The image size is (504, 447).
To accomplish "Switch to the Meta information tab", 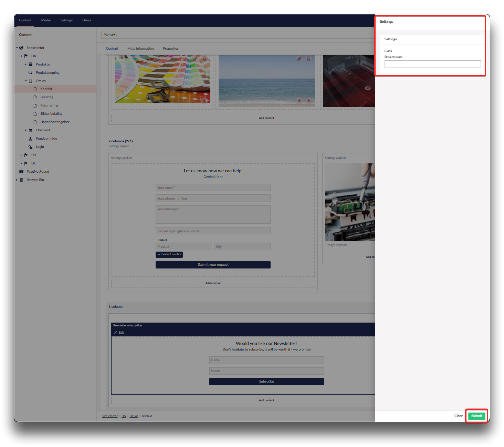I will (140, 49).
